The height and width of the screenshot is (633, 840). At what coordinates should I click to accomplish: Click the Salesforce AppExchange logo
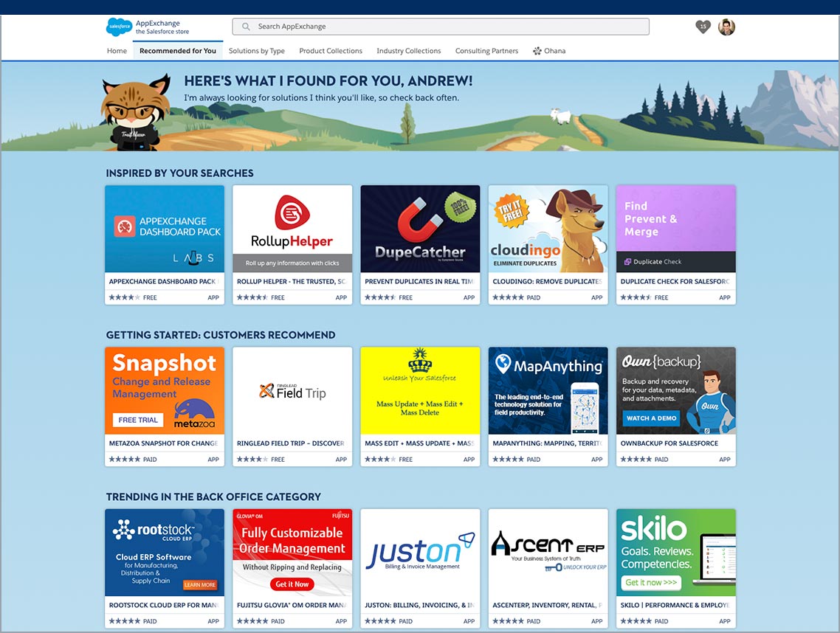click(x=119, y=27)
